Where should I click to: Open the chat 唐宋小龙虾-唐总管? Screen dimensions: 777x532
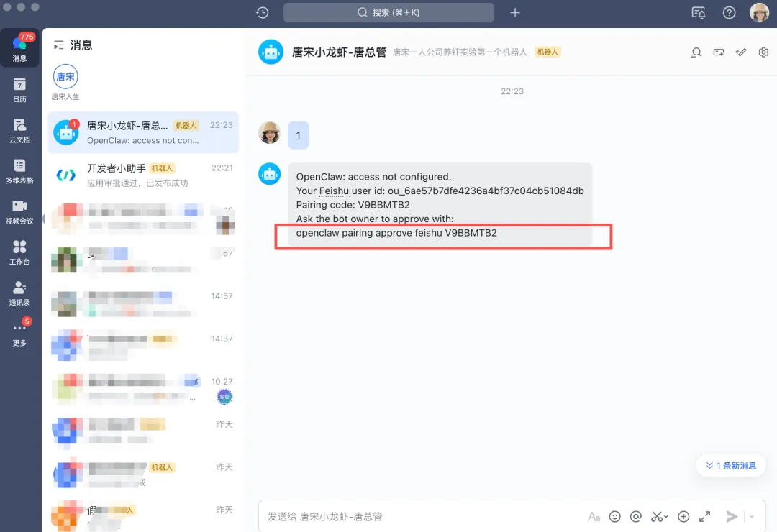(143, 132)
